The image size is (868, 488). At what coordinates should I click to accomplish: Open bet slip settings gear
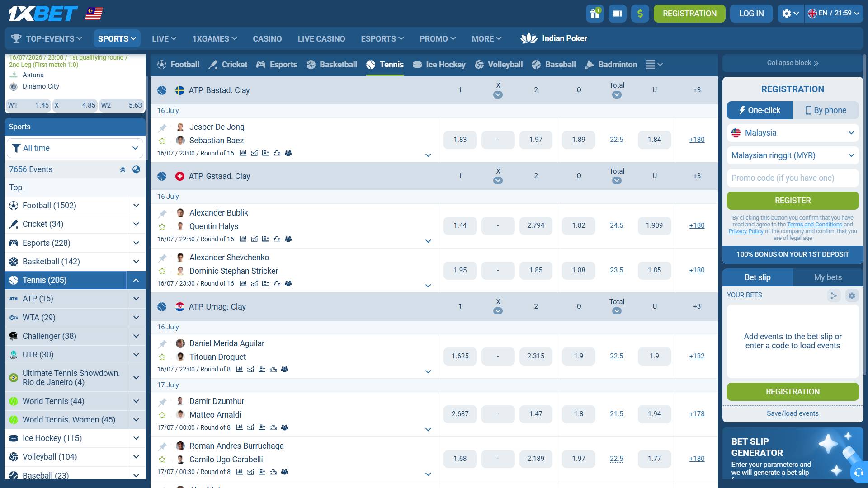coord(852,296)
